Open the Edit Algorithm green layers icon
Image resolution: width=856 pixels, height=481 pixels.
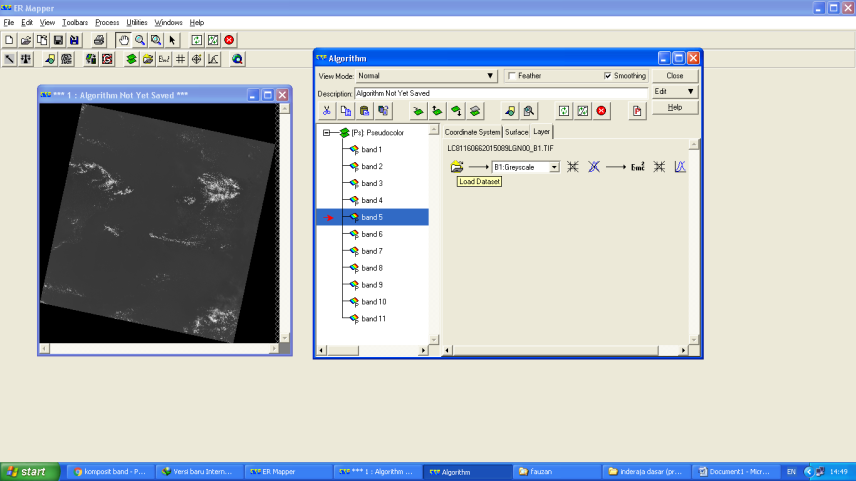point(132,59)
